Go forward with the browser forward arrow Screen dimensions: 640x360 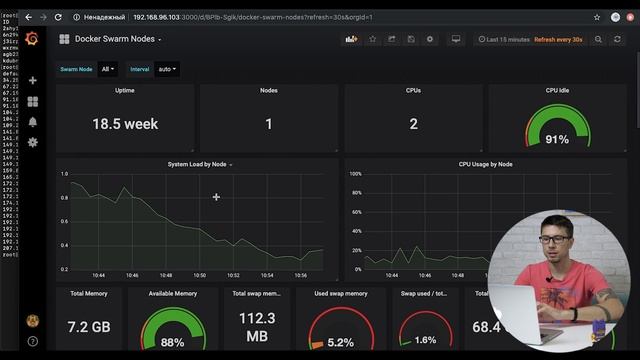(x=43, y=17)
